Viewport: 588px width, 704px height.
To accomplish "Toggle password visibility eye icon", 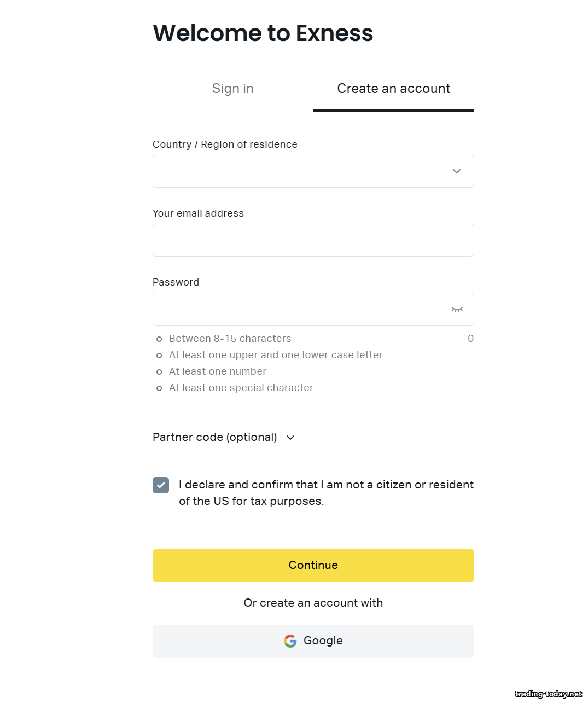I will 457,310.
